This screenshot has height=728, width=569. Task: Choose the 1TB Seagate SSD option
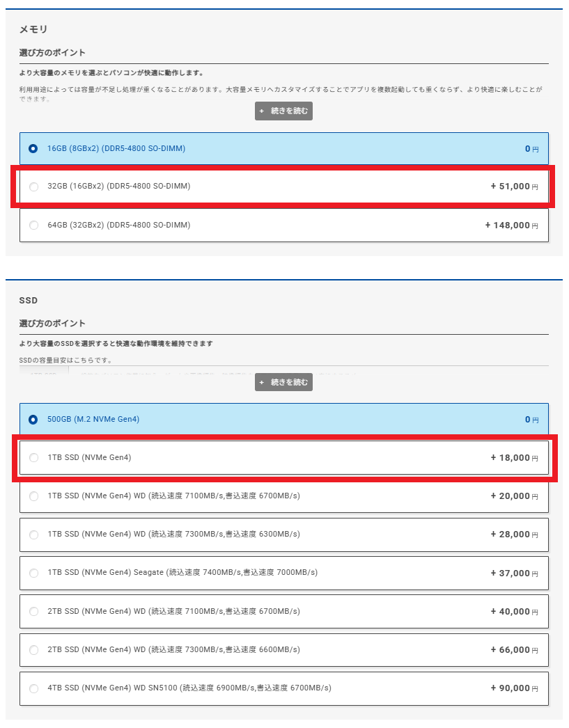(33, 573)
